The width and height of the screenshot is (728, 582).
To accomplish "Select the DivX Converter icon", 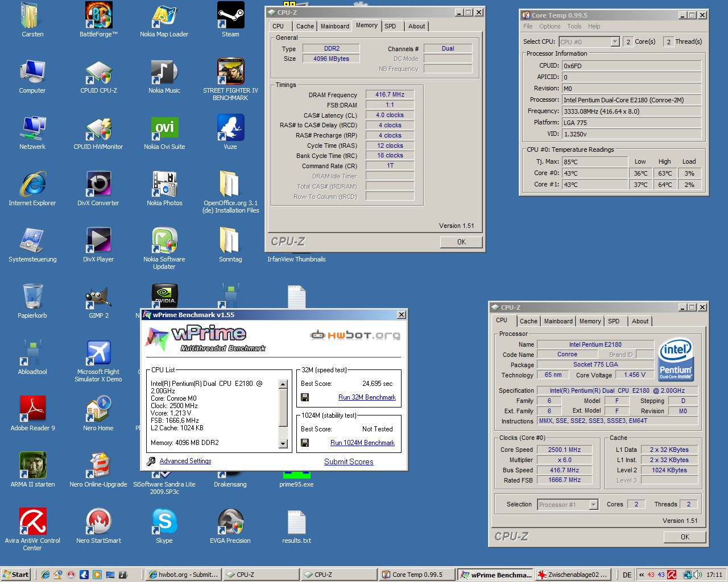I will (98, 189).
